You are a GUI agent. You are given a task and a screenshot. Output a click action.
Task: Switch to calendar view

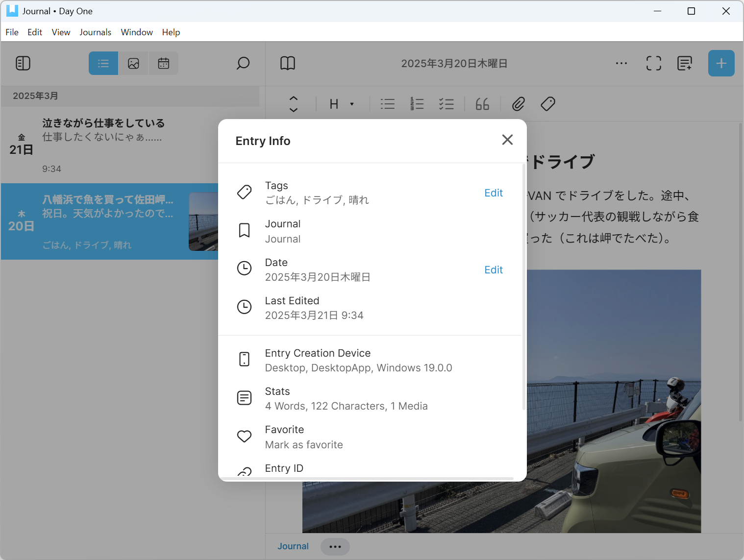coord(163,63)
